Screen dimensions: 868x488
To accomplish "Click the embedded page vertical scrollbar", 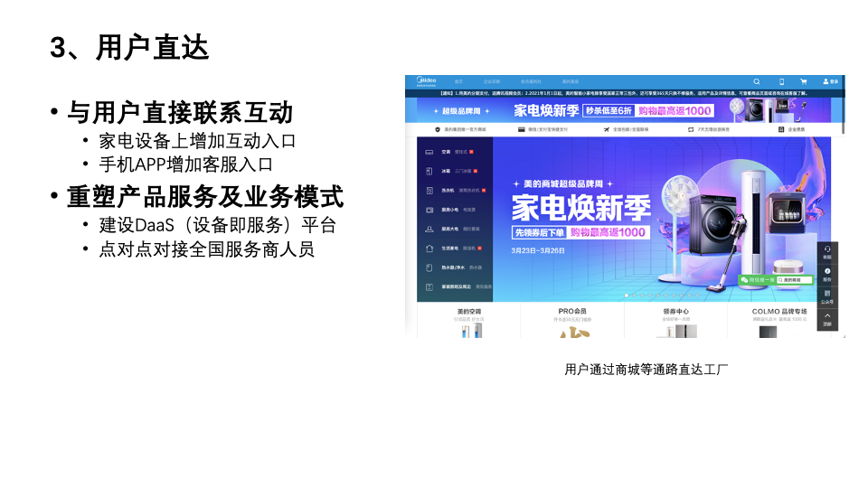I will (x=843, y=105).
